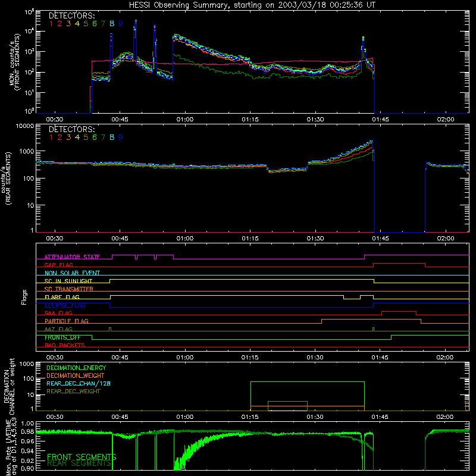Click the 'FRONTS_OFF' flag label

pyautogui.click(x=62, y=337)
